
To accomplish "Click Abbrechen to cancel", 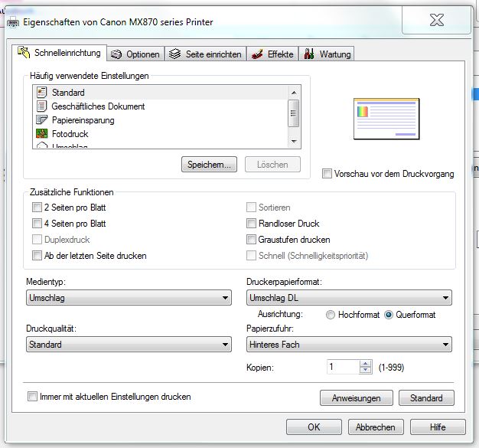I will pos(376,427).
